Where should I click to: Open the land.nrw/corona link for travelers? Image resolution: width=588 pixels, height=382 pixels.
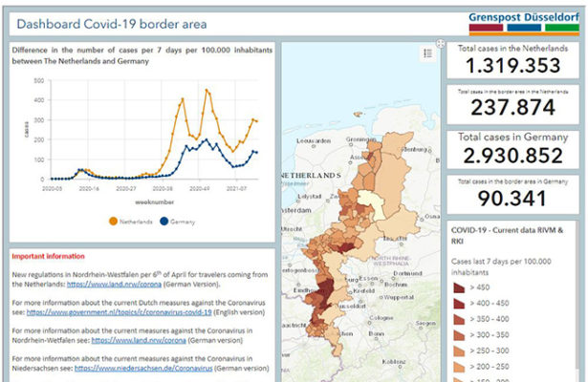pyautogui.click(x=114, y=285)
